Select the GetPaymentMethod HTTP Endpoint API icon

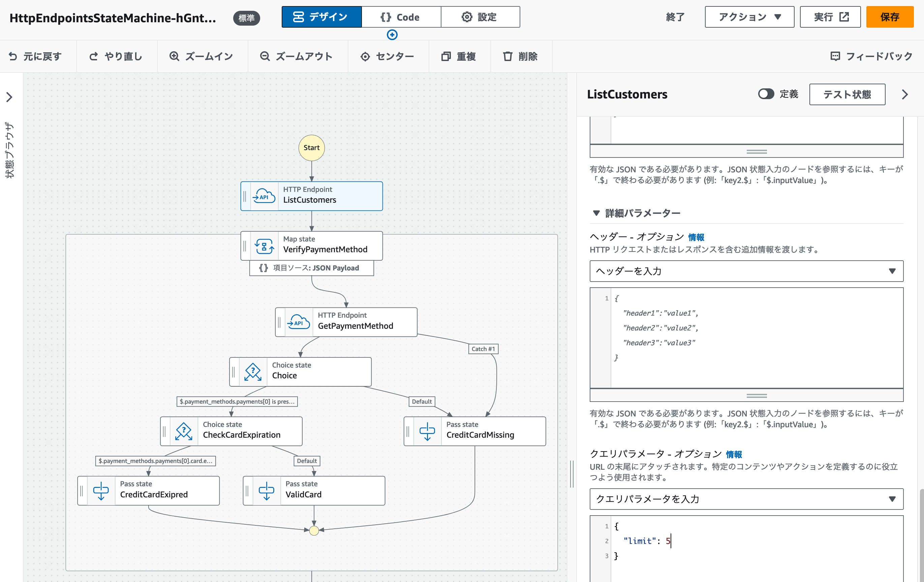click(299, 322)
